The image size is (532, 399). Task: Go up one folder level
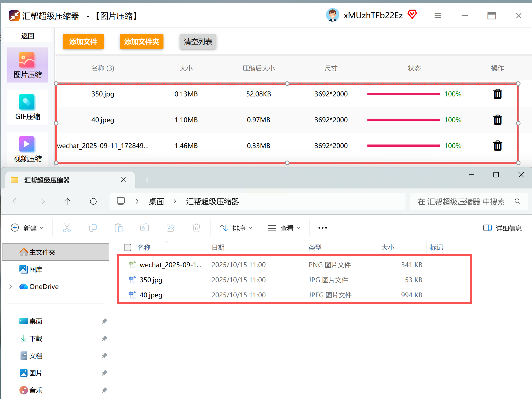tap(67, 201)
